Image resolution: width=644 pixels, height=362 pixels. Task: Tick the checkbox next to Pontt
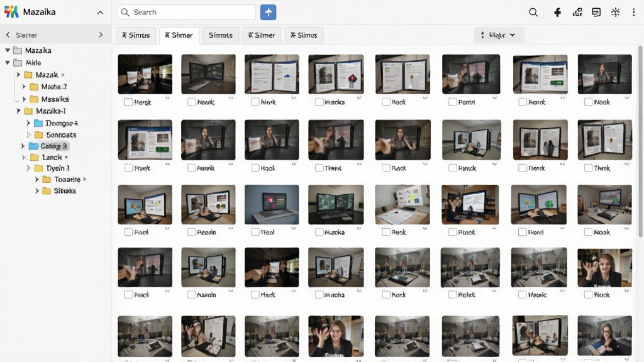pyautogui.click(x=452, y=102)
